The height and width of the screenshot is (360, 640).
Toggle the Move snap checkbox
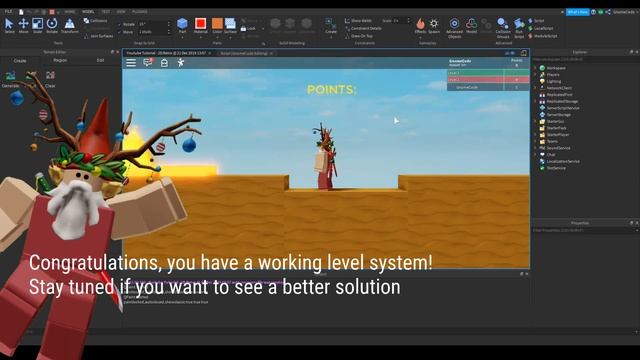click(x=119, y=32)
